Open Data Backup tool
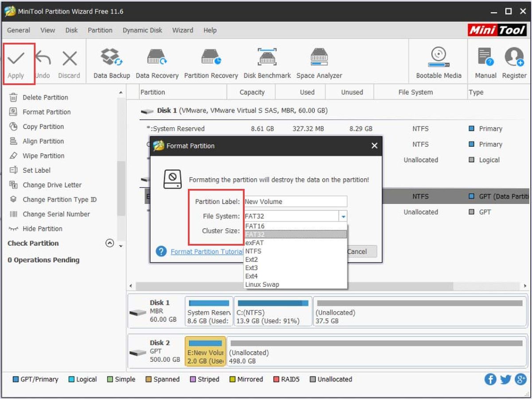 (x=112, y=58)
